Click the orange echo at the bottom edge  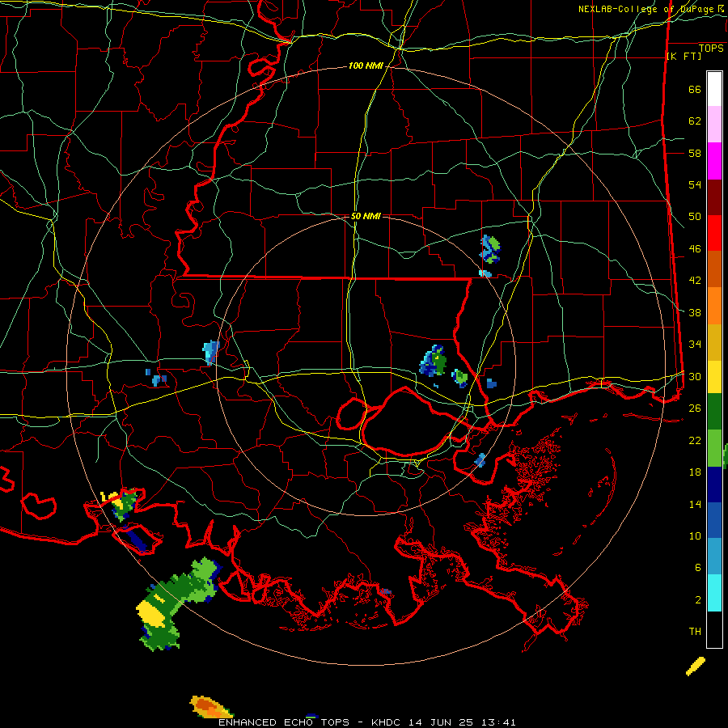pos(211,707)
